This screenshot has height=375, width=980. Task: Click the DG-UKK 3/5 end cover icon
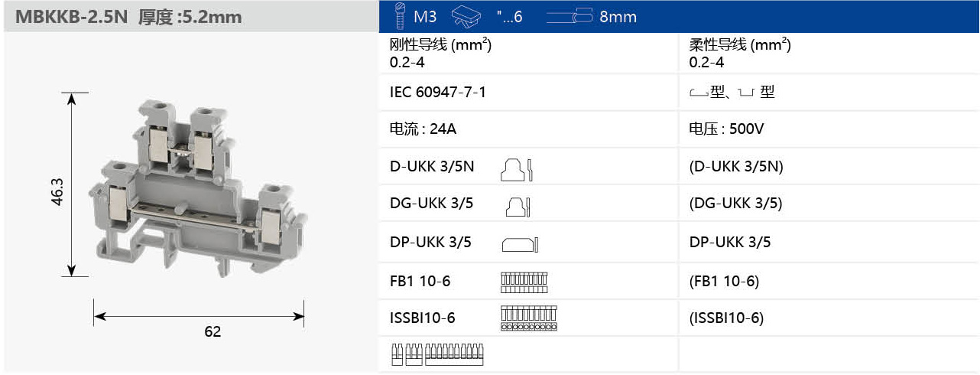click(519, 206)
